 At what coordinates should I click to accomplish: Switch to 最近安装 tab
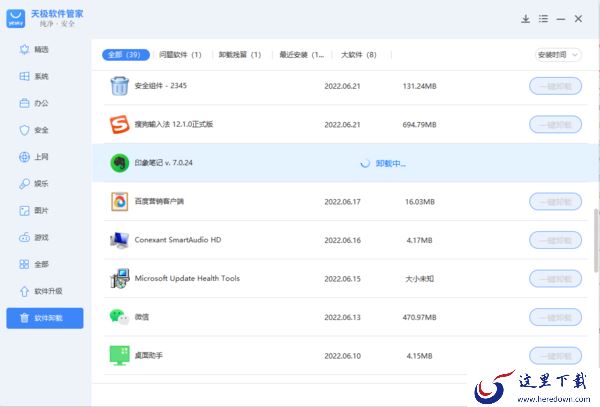coord(302,55)
